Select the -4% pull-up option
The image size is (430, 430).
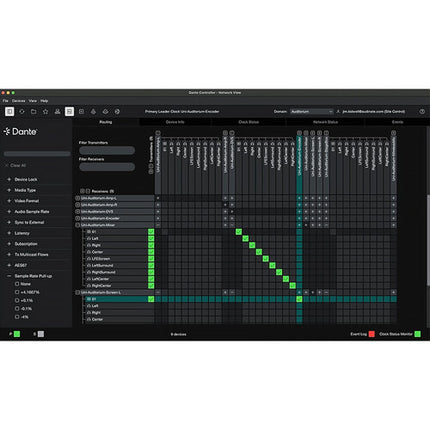pyautogui.click(x=17, y=317)
